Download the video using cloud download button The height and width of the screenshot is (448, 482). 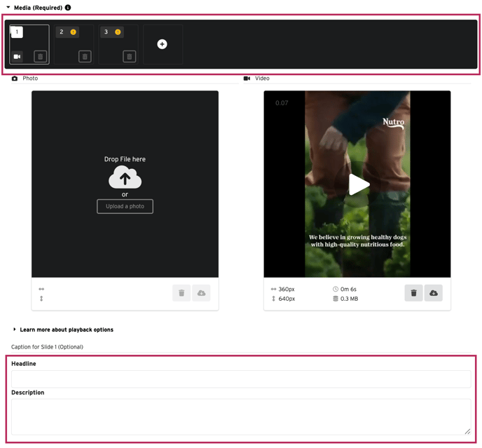click(x=434, y=293)
